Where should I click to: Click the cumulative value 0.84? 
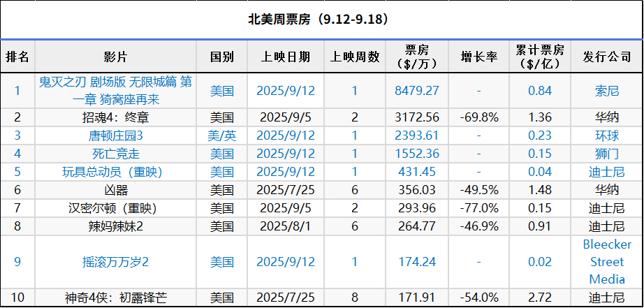[x=540, y=91]
